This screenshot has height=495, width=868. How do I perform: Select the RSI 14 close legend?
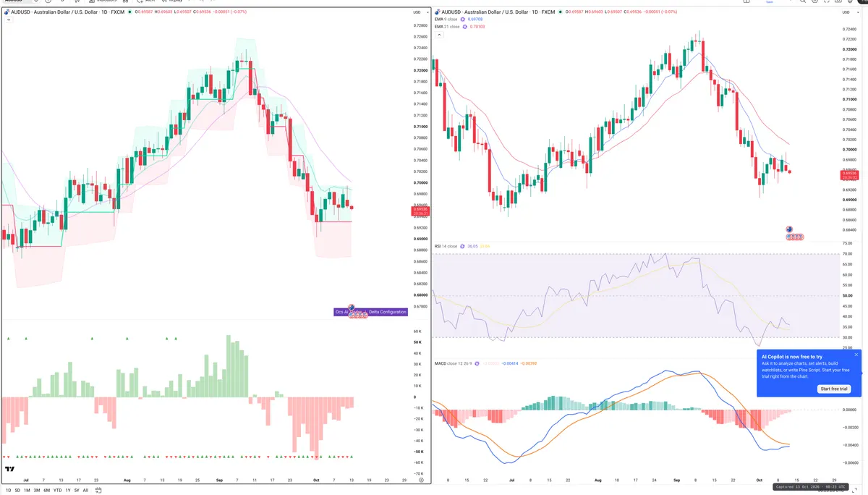446,247
